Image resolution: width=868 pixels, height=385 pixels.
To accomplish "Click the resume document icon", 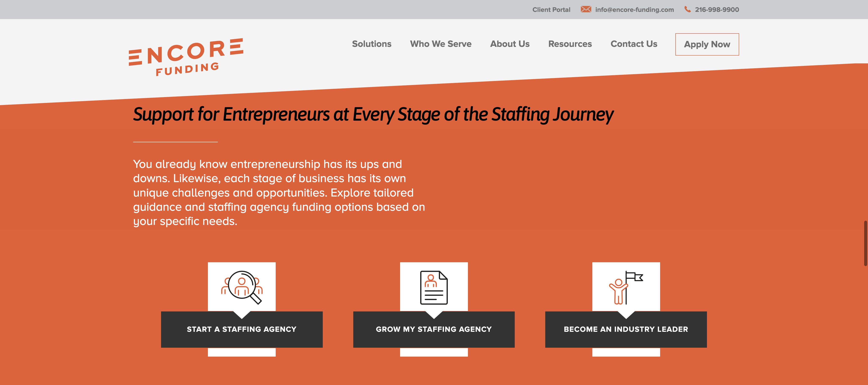I will [434, 287].
